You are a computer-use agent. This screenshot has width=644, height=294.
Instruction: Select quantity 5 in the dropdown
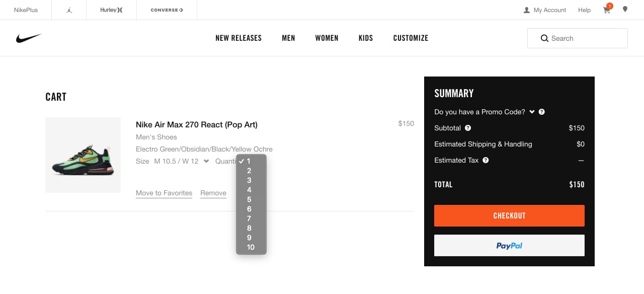251,200
